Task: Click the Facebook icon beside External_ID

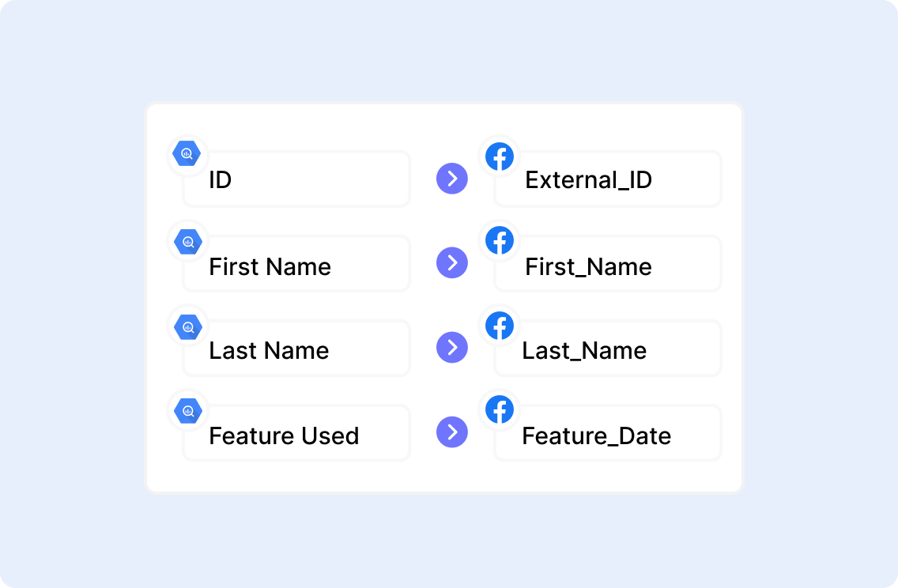Action: point(500,156)
